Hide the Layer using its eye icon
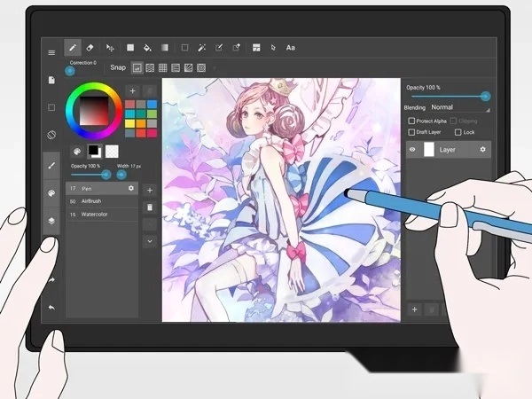The image size is (532, 399). [x=412, y=150]
